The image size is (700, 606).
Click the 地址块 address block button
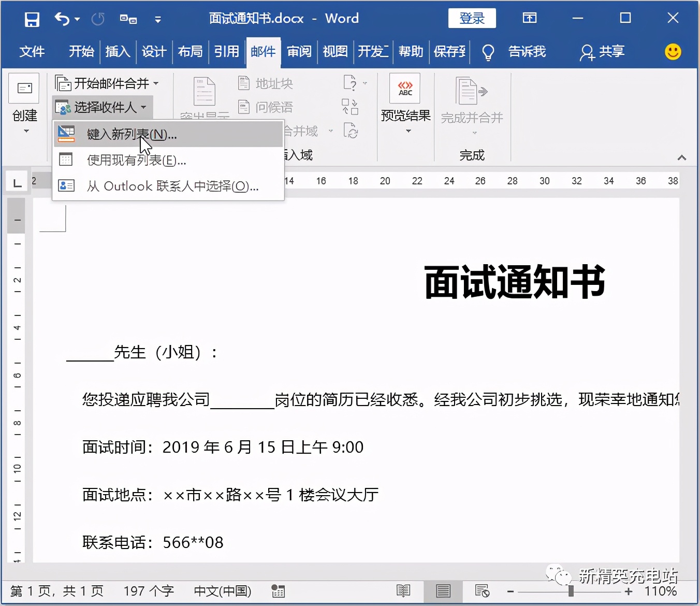(266, 83)
